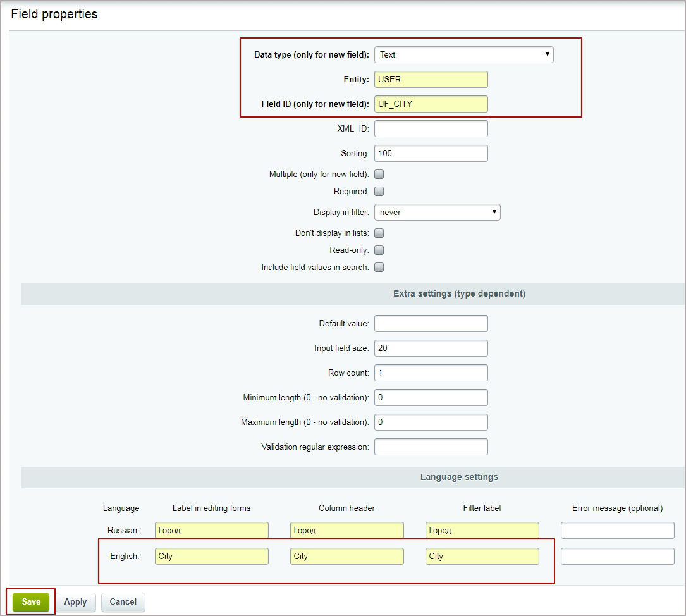Viewport: 686px width, 616px height.
Task: Click the Cancel button
Action: tap(123, 602)
